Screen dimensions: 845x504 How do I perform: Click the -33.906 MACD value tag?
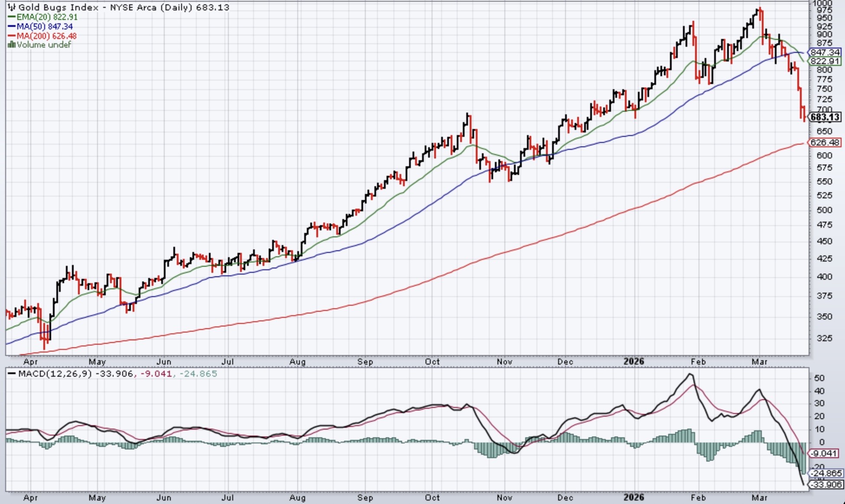[826, 485]
